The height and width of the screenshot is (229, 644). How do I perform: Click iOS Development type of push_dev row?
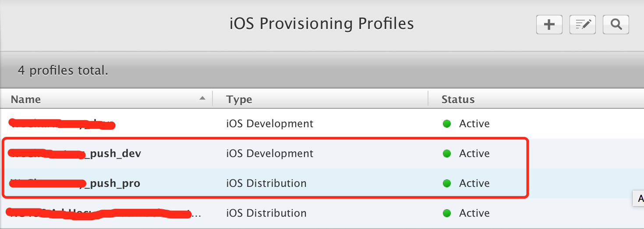(x=269, y=154)
